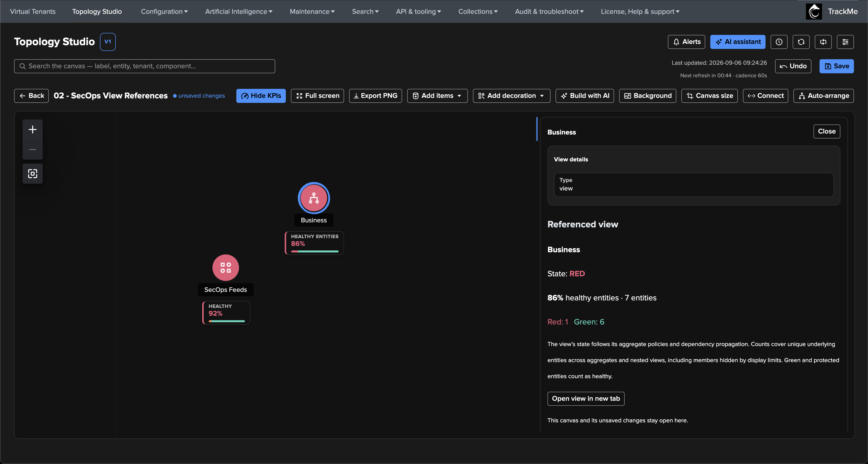The height and width of the screenshot is (464, 868).
Task: Open the Collections menu
Action: coord(478,12)
